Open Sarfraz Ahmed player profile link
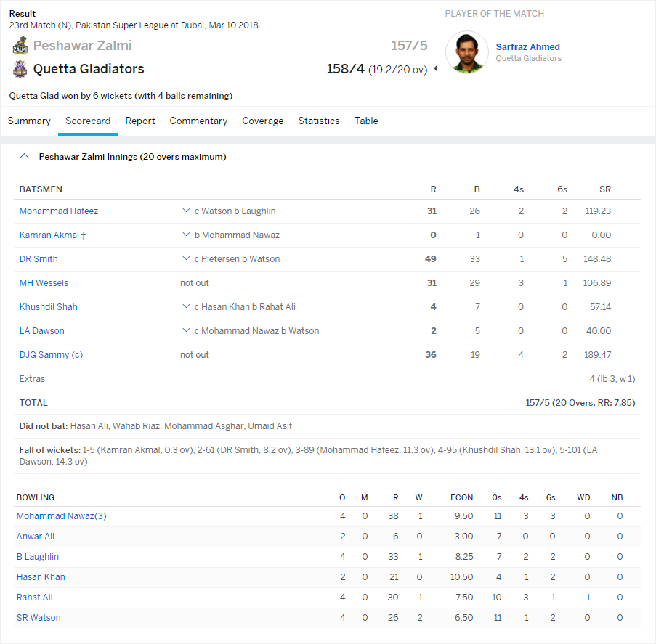 point(527,47)
